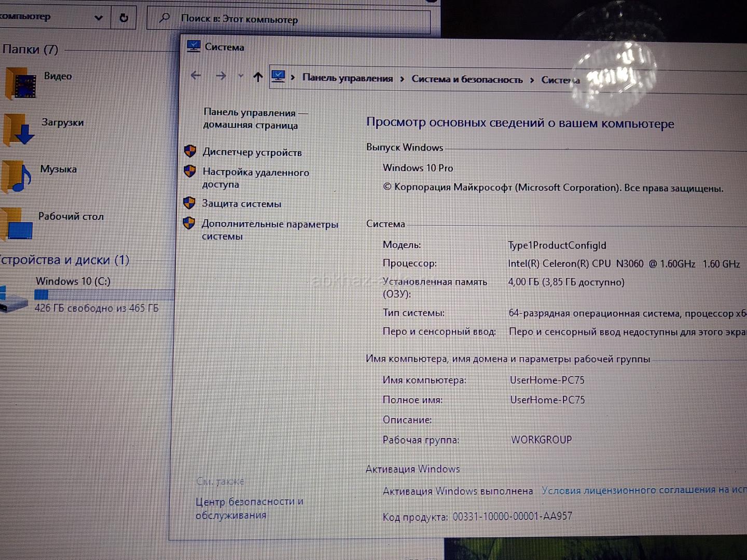Image resolution: width=747 pixels, height=560 pixels.
Task: Expand chevron after Панель управления breadcrumb
Action: coord(402,79)
